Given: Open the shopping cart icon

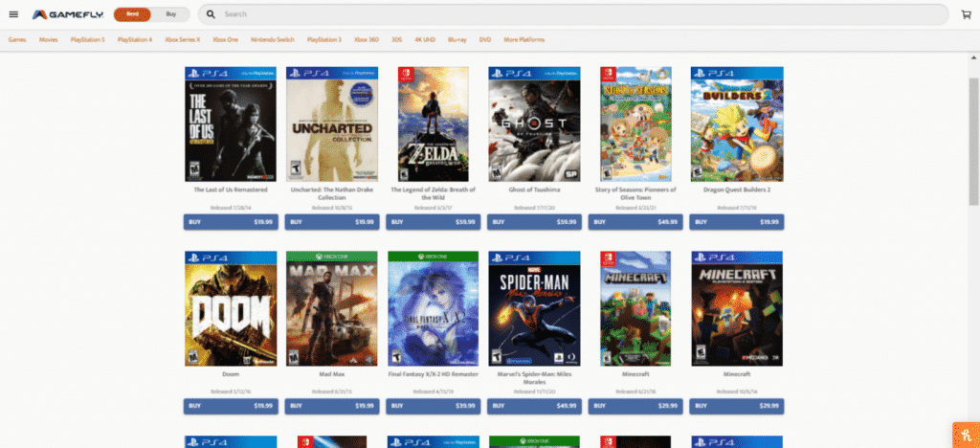Looking at the screenshot, I should [967, 14].
